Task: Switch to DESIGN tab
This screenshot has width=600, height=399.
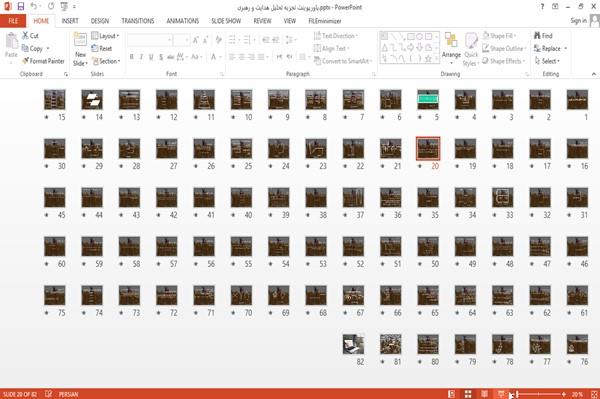Action: coord(100,21)
